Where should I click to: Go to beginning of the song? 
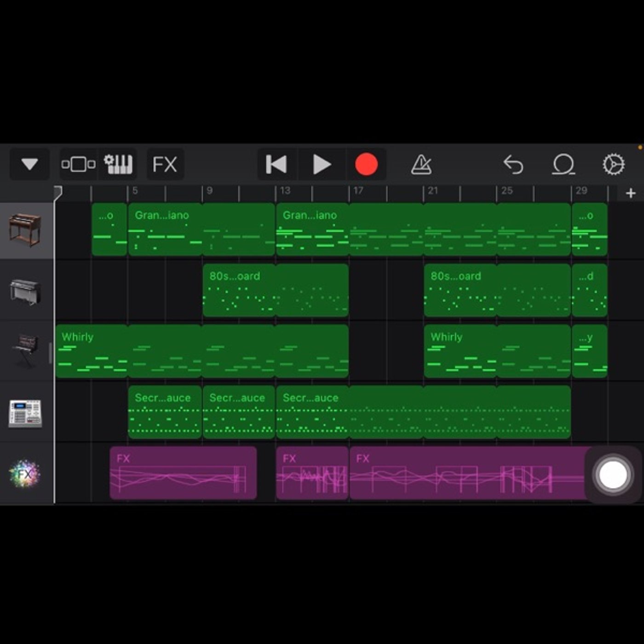pyautogui.click(x=276, y=164)
